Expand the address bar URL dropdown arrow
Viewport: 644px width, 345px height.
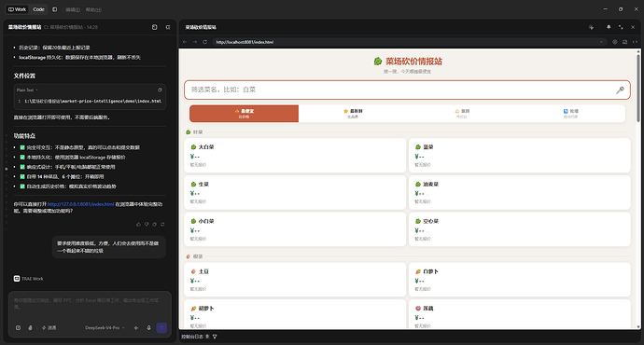601,42
